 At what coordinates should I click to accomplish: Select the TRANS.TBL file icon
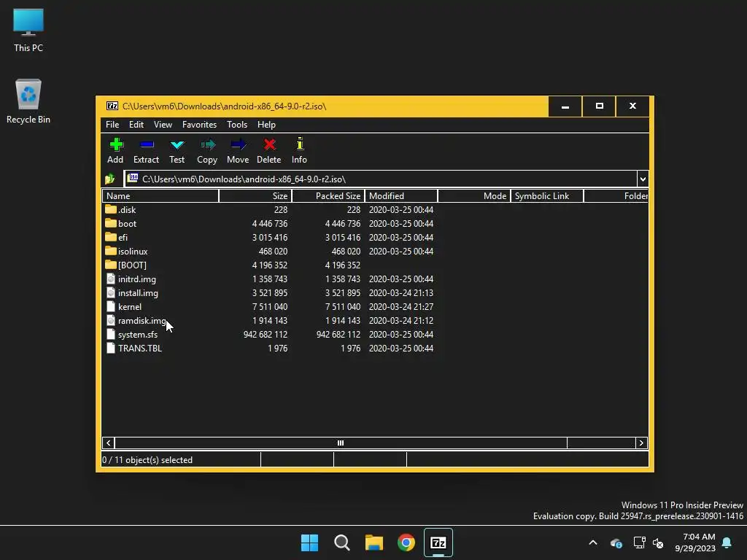111,348
